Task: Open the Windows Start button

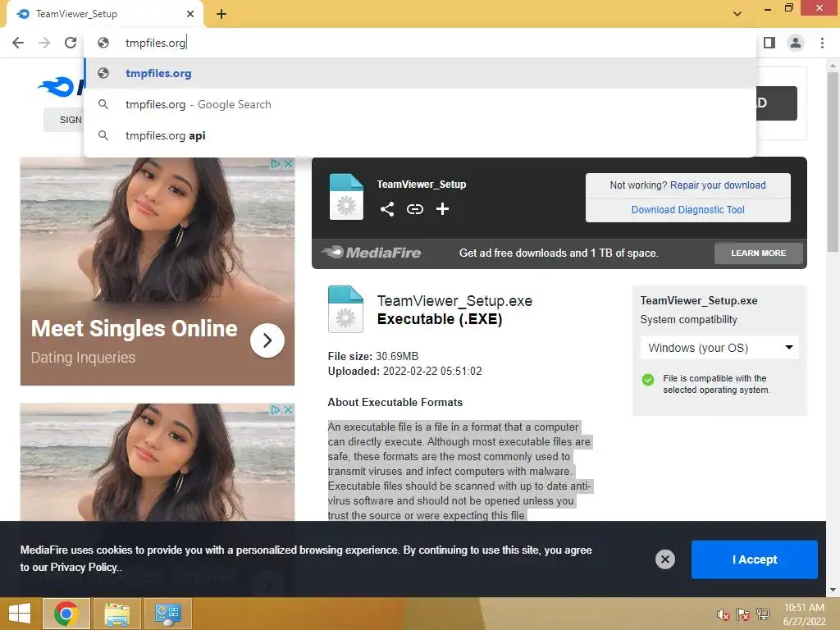Action: pos(20,614)
